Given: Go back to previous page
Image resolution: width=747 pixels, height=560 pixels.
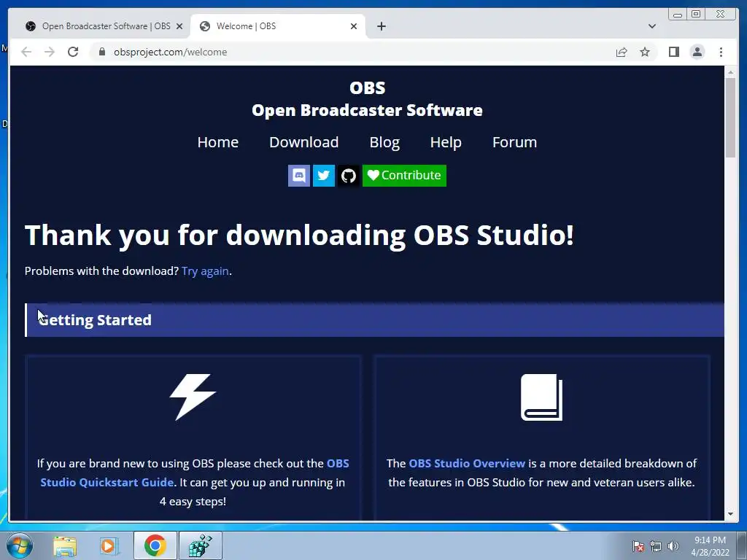Looking at the screenshot, I should (x=26, y=52).
